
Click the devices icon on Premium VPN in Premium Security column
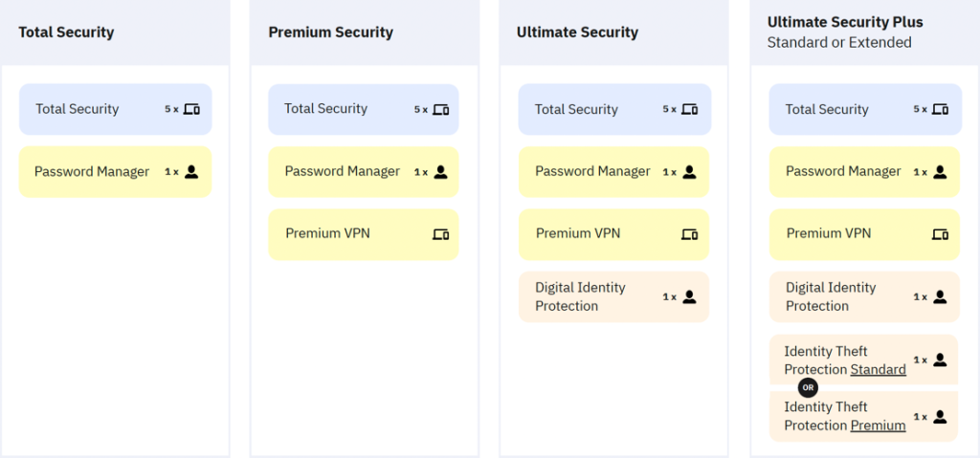[440, 234]
